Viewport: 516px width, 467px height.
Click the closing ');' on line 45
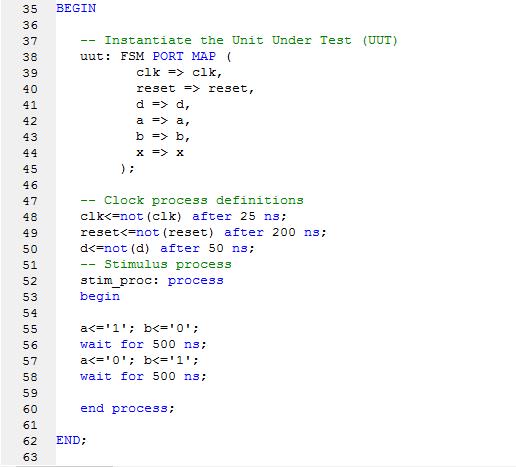pos(128,168)
